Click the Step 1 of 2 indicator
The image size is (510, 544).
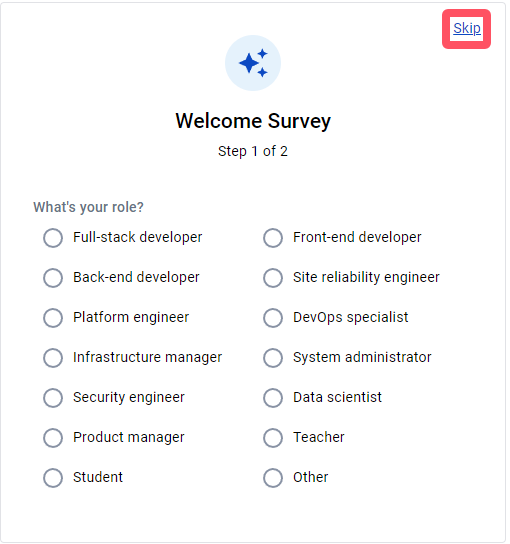[x=253, y=151]
